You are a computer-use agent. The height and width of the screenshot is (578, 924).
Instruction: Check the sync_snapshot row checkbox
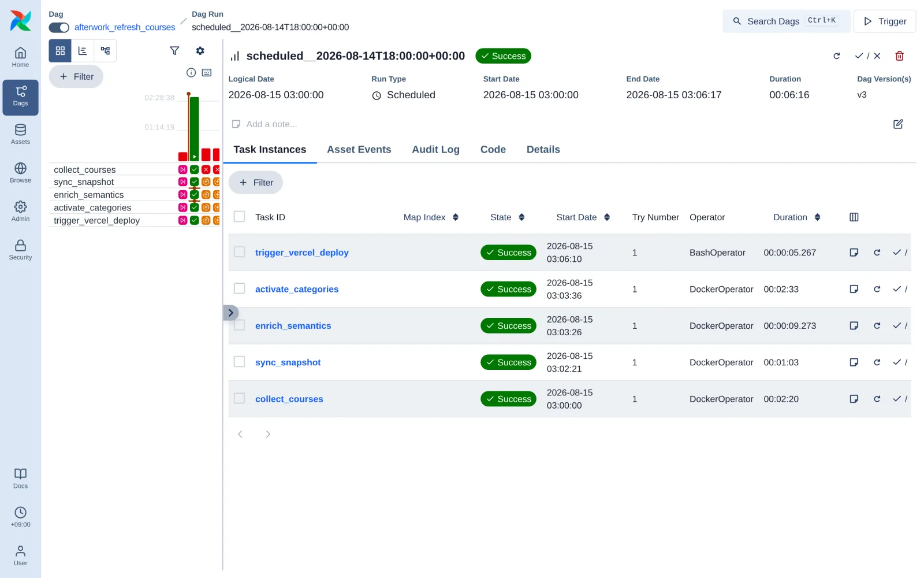click(239, 362)
